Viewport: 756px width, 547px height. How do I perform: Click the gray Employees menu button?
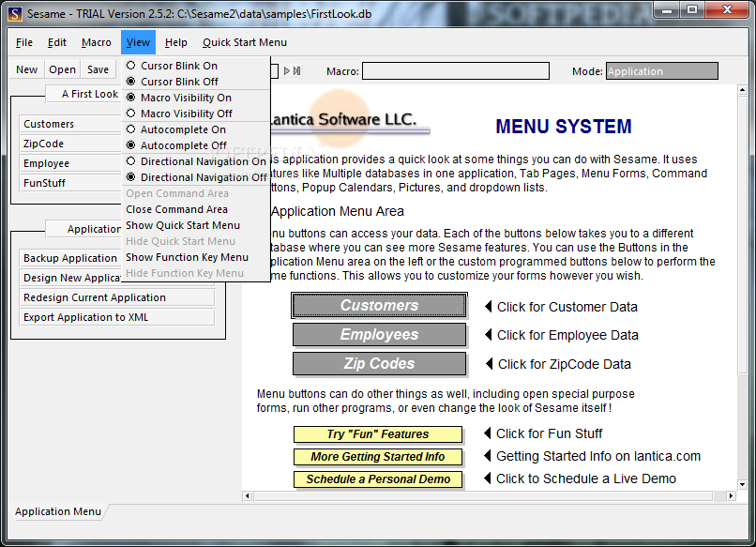tap(379, 334)
